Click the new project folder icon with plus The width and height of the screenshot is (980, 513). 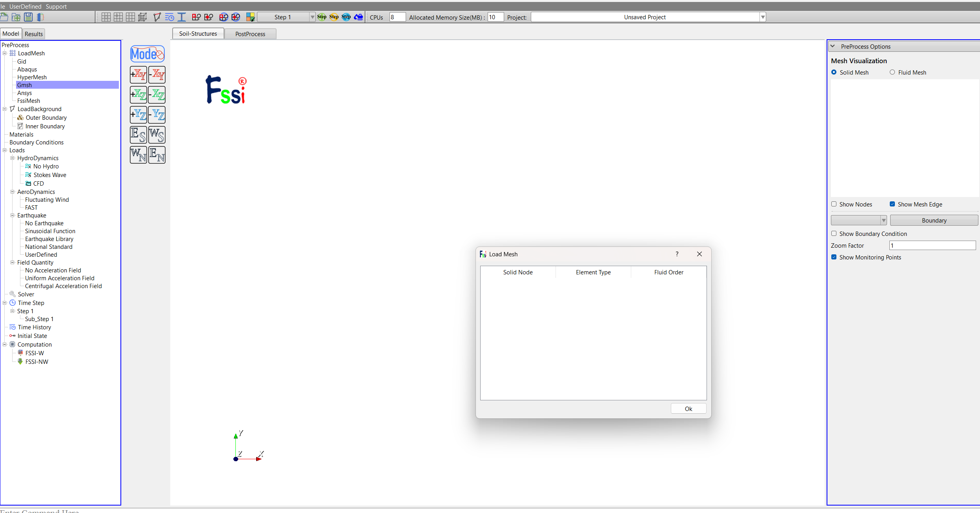(16, 17)
